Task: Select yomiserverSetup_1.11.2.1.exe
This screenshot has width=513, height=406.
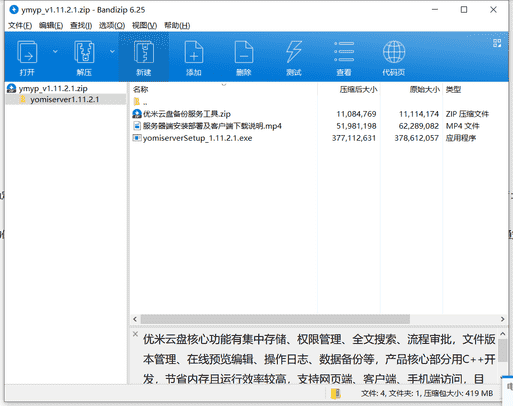Action: [x=197, y=138]
